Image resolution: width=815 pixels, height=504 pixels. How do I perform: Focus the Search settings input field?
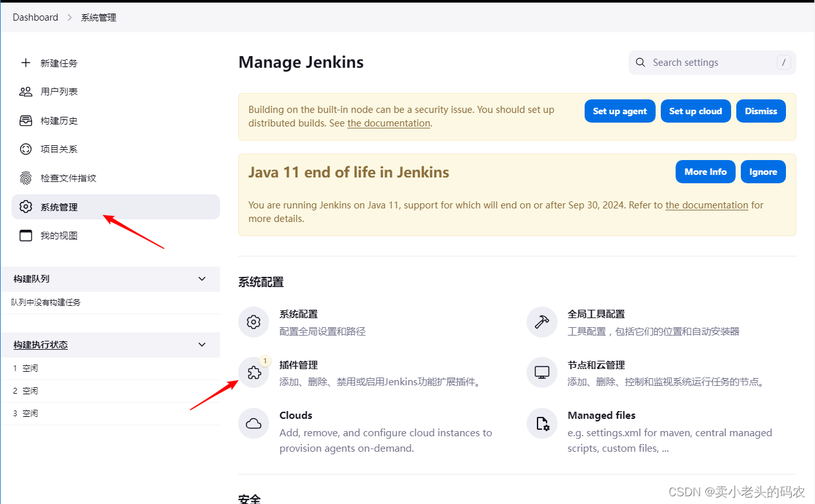712,63
